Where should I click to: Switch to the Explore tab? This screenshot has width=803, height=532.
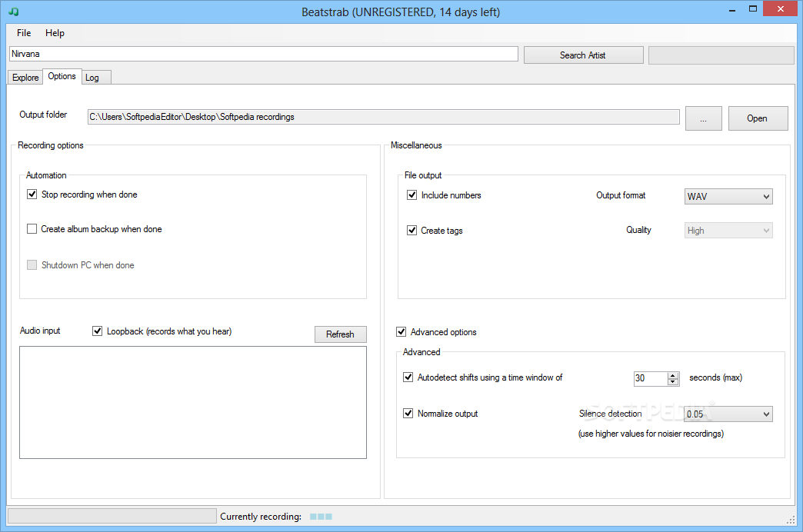pos(25,78)
